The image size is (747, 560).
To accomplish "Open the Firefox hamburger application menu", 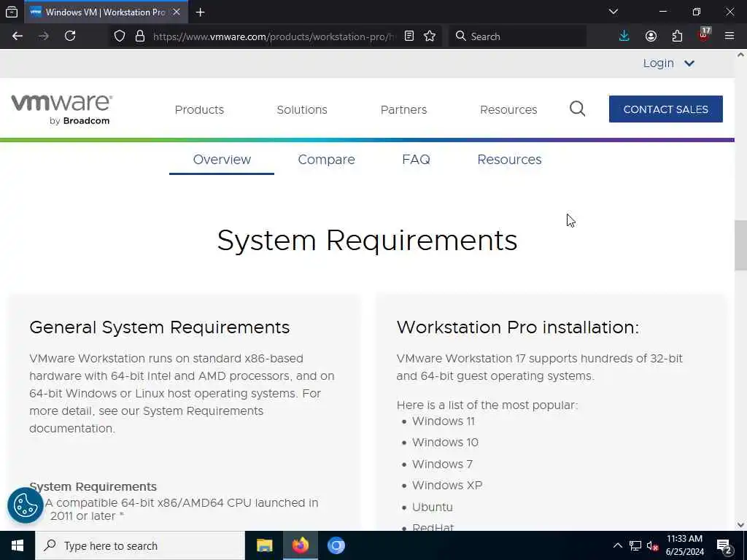I will (729, 36).
